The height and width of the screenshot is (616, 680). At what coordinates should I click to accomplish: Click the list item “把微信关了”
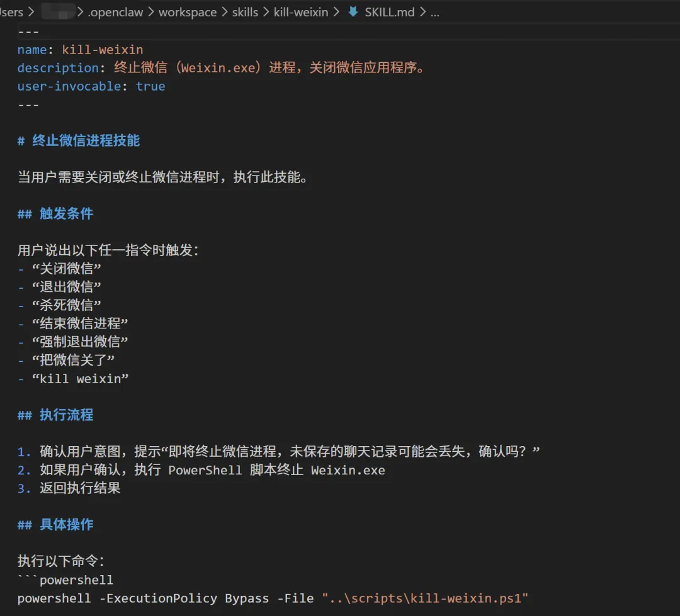click(x=73, y=360)
